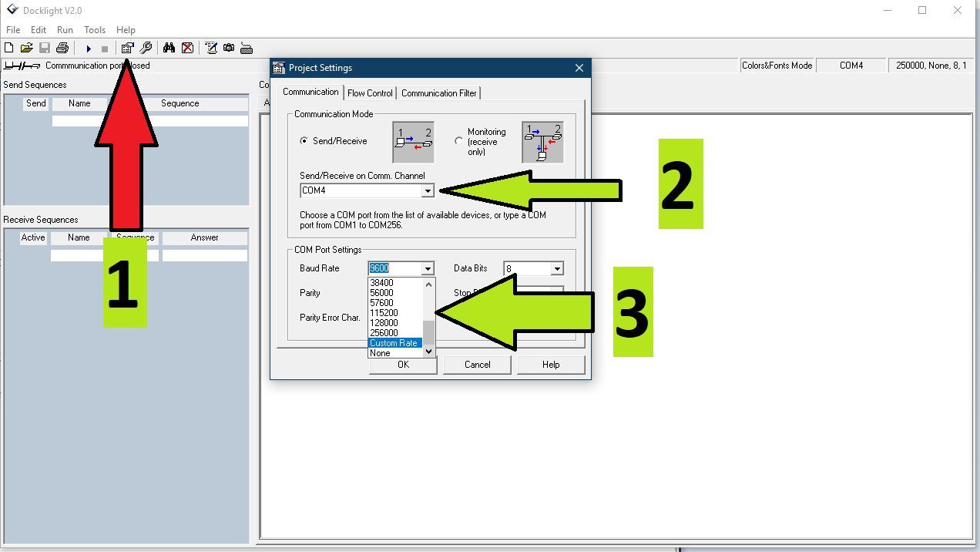This screenshot has height=552, width=980.
Task: Start communication with the play icon
Action: coord(89,49)
